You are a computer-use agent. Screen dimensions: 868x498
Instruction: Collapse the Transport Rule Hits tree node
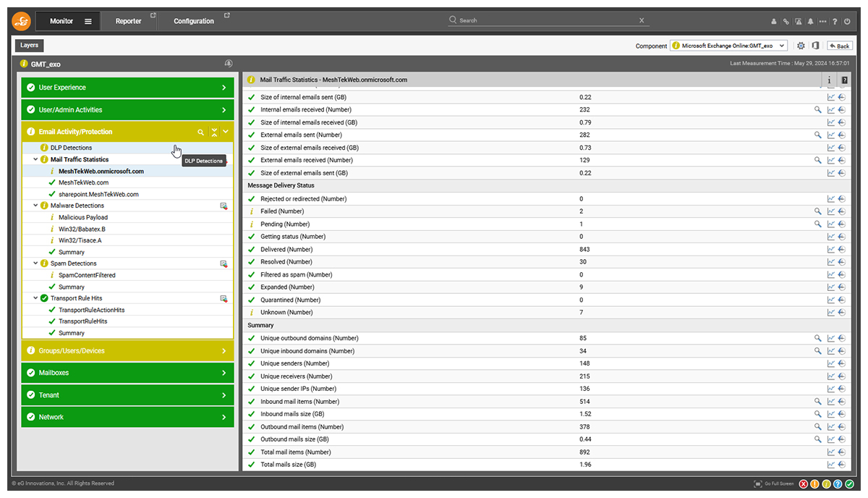[35, 298]
